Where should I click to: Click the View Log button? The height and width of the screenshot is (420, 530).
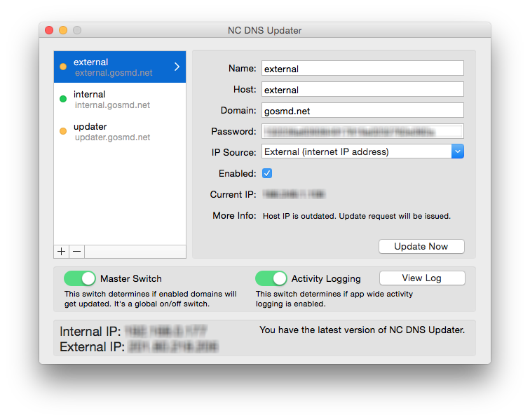tap(422, 278)
